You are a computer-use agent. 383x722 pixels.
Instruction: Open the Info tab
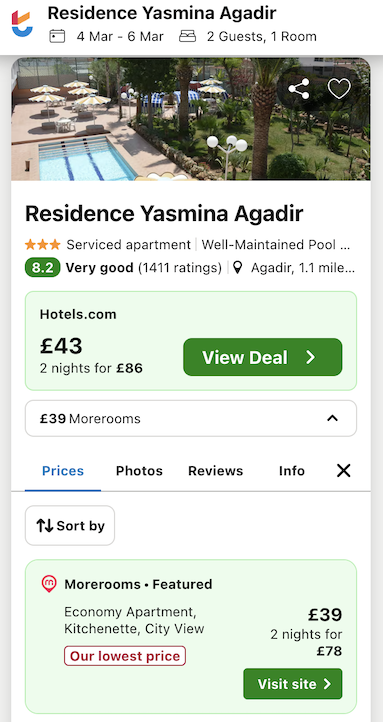(291, 471)
